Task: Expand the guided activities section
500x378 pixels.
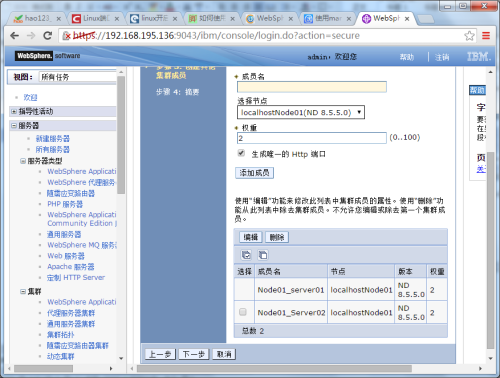Action: (14, 111)
